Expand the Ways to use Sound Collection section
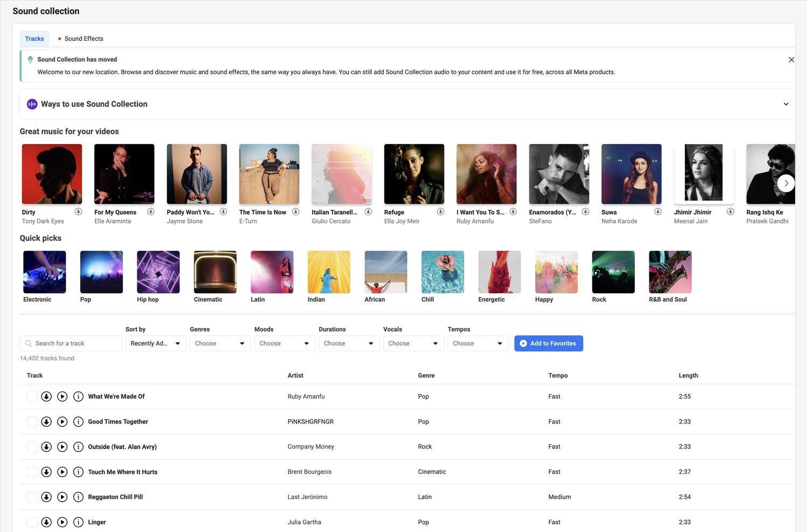This screenshot has width=807, height=532. pos(786,104)
